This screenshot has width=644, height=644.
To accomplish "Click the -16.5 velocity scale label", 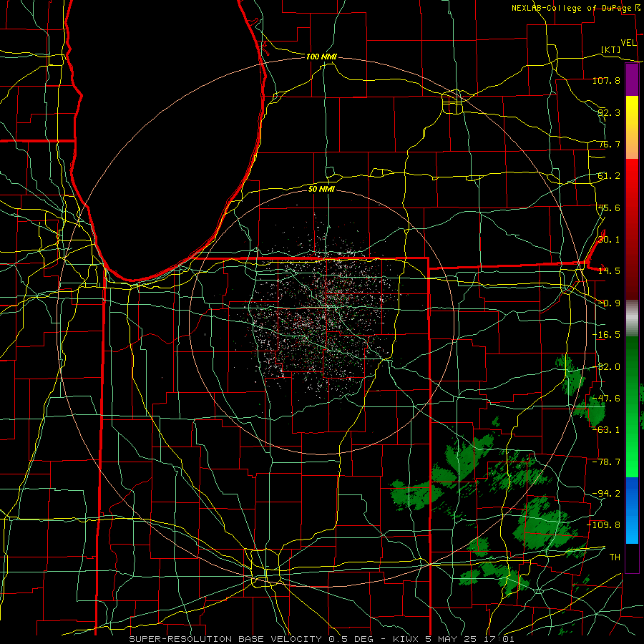I will (x=606, y=335).
